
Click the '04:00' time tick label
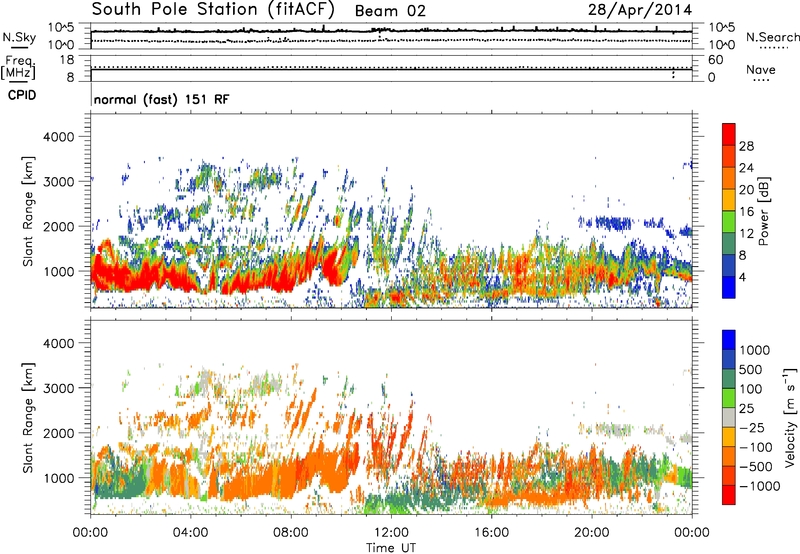pos(190,533)
